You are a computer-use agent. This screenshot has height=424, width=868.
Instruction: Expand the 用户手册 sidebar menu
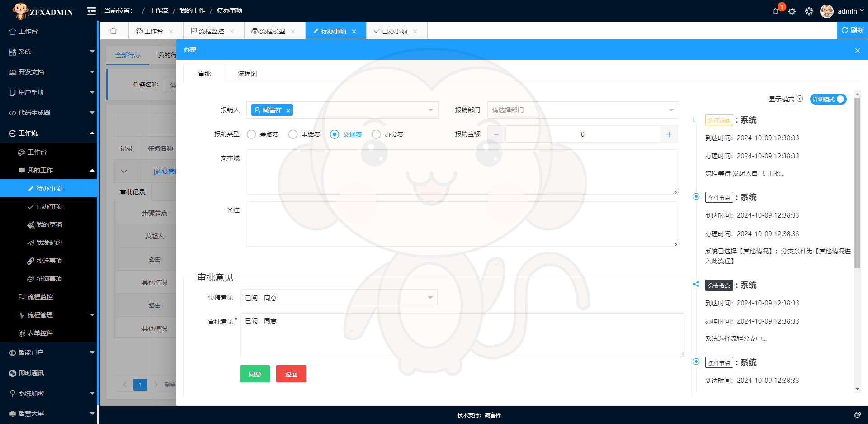pyautogui.click(x=48, y=92)
